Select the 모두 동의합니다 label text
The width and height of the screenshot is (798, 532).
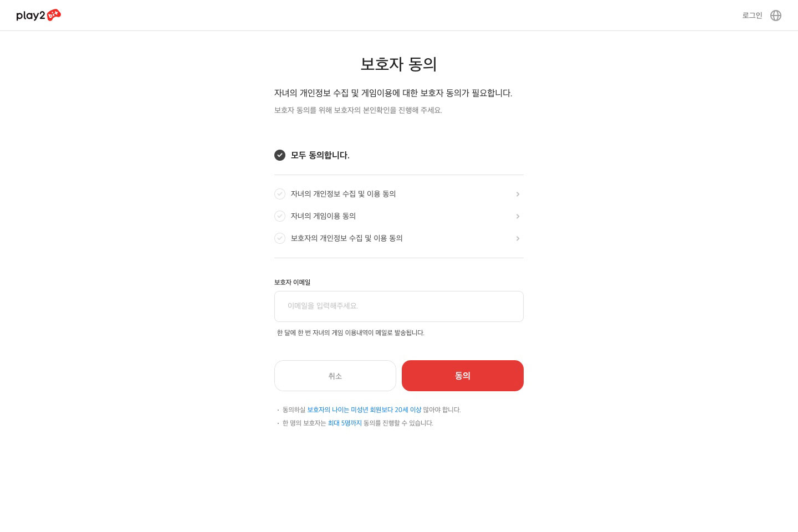pyautogui.click(x=320, y=155)
